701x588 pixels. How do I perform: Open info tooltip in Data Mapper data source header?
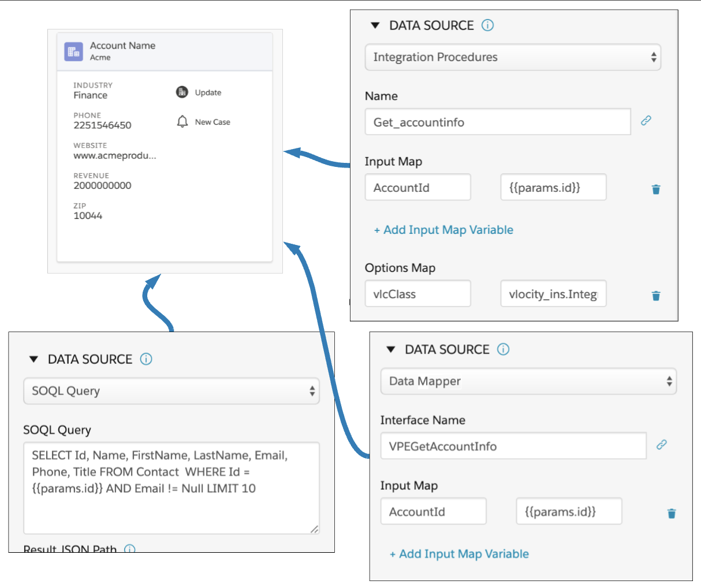[x=504, y=349]
